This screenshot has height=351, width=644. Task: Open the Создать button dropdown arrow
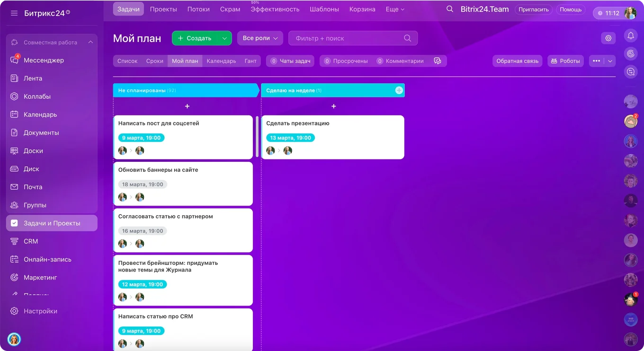click(224, 38)
